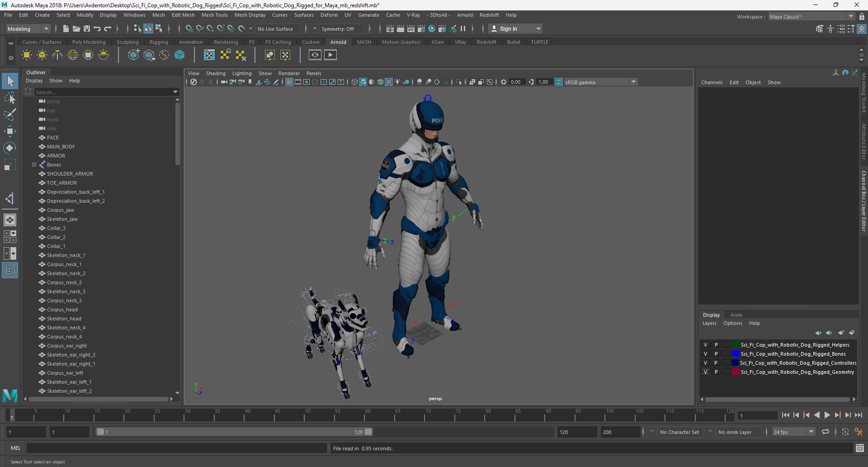Click No Live Surface field
The height and width of the screenshot is (467, 868).
pyautogui.click(x=277, y=29)
